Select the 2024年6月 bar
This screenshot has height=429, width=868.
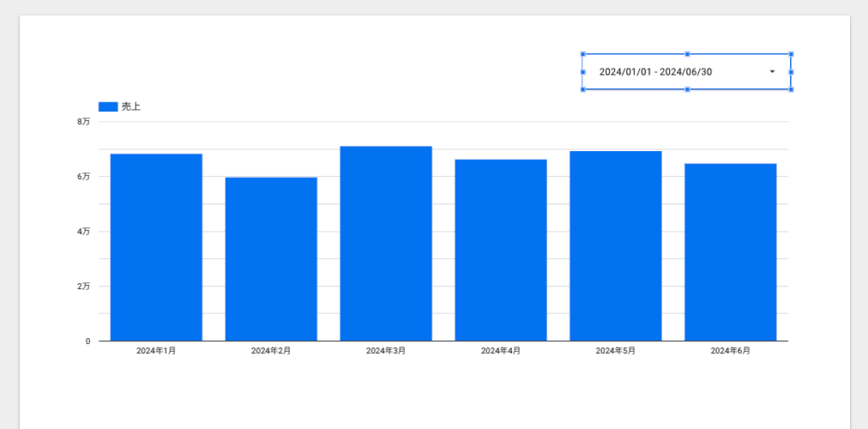click(x=731, y=252)
